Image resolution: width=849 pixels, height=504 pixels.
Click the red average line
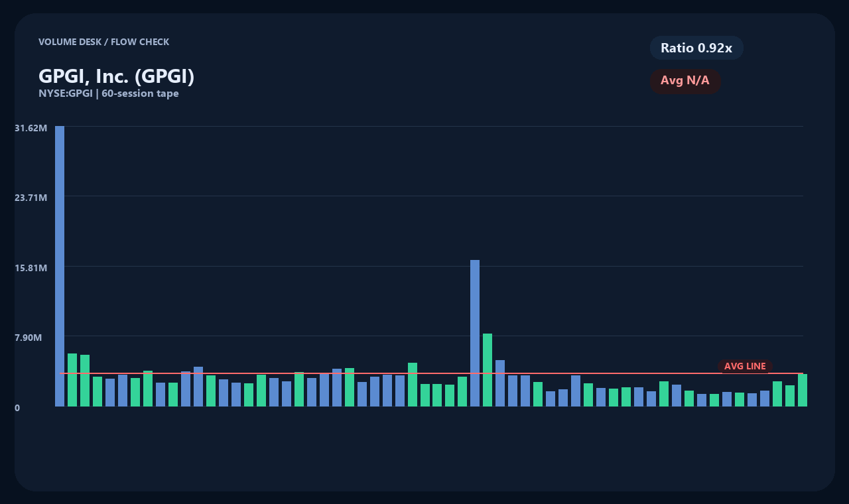(x=431, y=373)
